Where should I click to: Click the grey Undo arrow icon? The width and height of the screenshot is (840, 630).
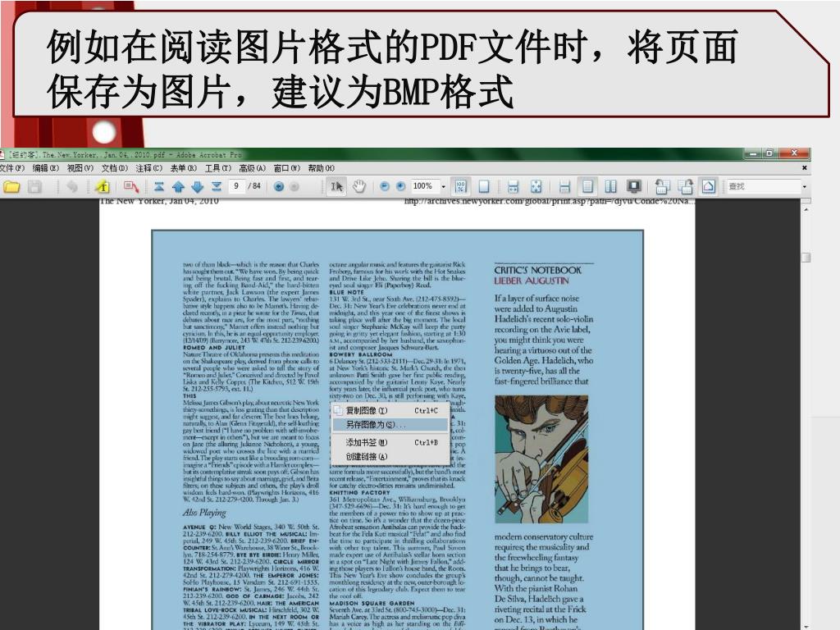(x=72, y=187)
